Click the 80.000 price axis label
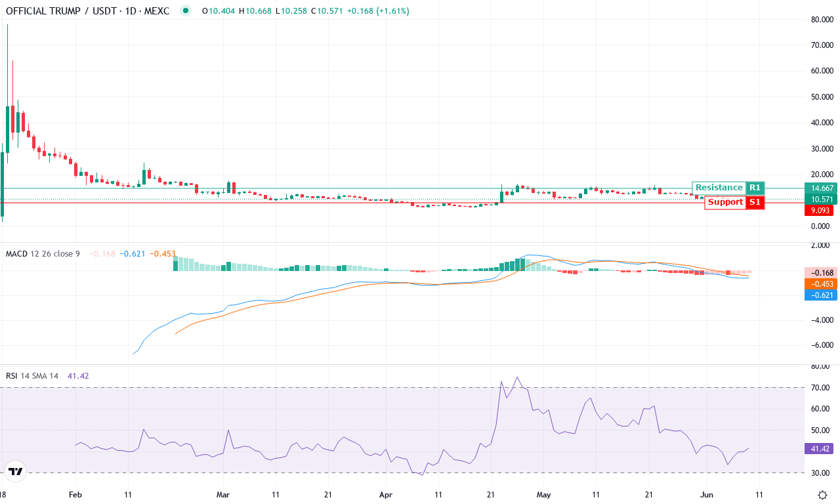840x504 pixels. point(822,20)
